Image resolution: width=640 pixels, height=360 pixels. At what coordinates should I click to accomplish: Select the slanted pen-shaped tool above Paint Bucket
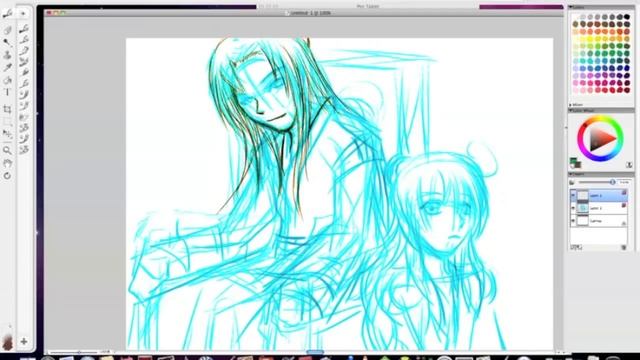[x=7, y=68]
